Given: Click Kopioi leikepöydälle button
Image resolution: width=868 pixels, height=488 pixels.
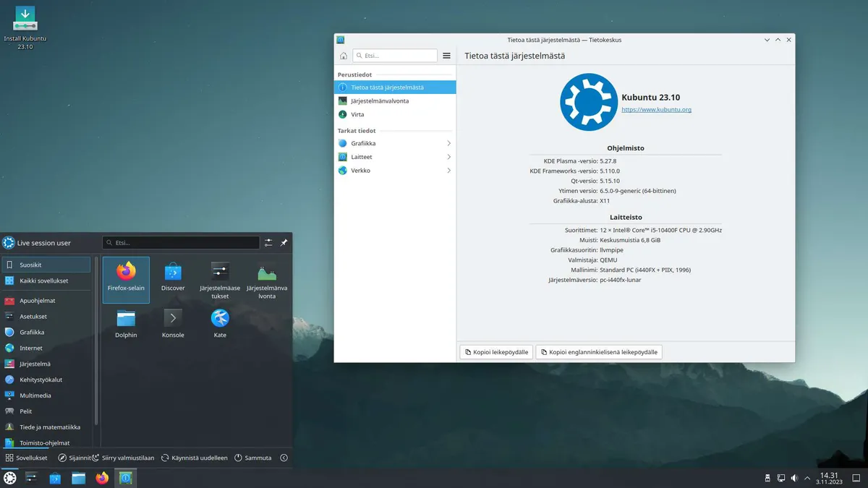Looking at the screenshot, I should pos(496,352).
